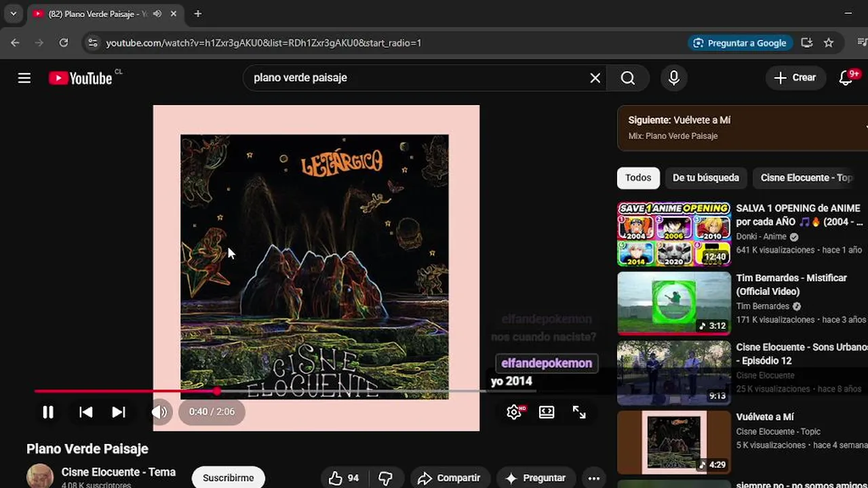Viewport: 868px width, 488px height.
Task: Open more actions three-dot menu
Action: [x=594, y=478]
